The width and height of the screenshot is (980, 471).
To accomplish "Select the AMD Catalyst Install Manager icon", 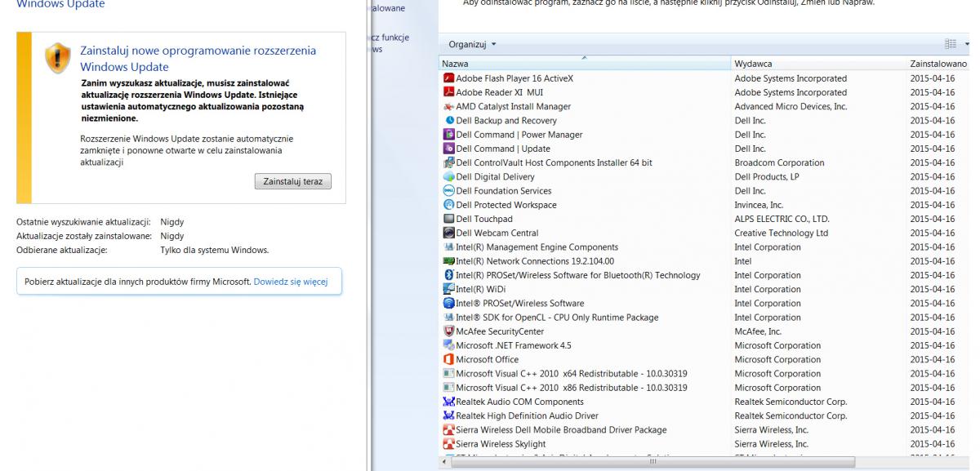I will pos(448,107).
